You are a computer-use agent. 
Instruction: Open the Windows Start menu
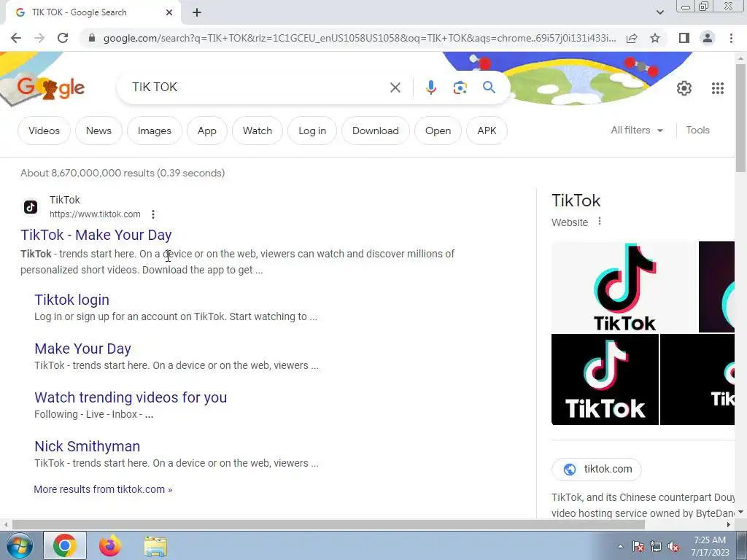click(20, 545)
